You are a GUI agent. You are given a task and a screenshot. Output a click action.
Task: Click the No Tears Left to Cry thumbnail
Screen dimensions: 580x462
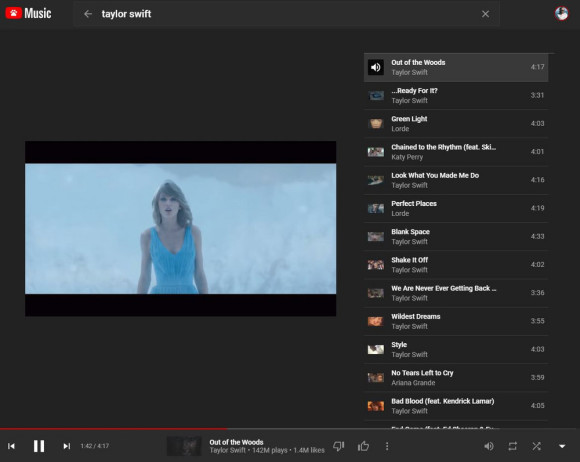375,378
